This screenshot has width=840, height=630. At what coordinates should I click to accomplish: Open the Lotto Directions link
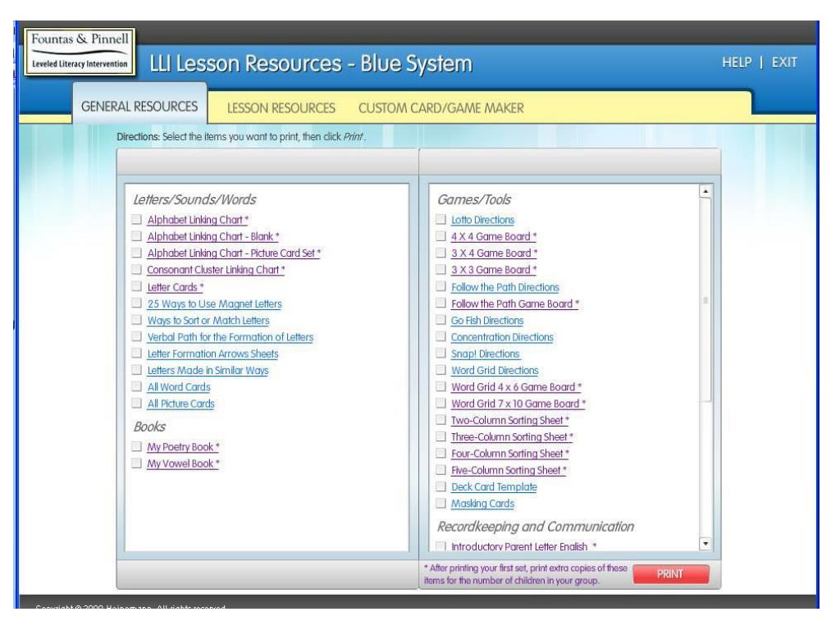[x=482, y=220]
